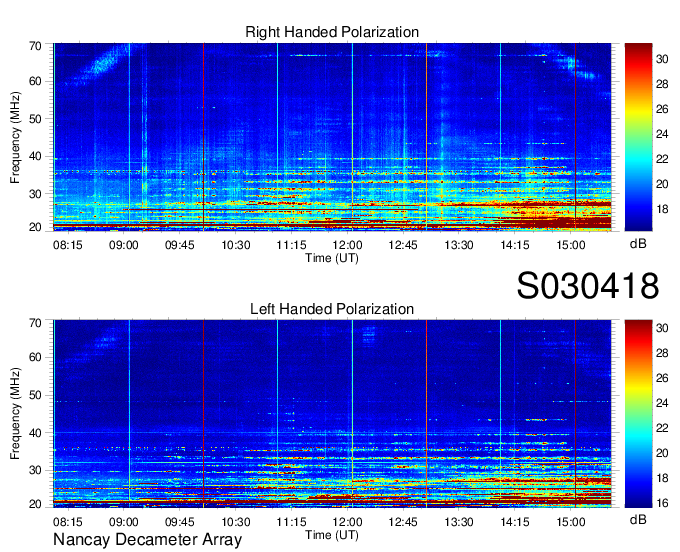Click the 08:15 time tick under Right Handed plot

67,245
